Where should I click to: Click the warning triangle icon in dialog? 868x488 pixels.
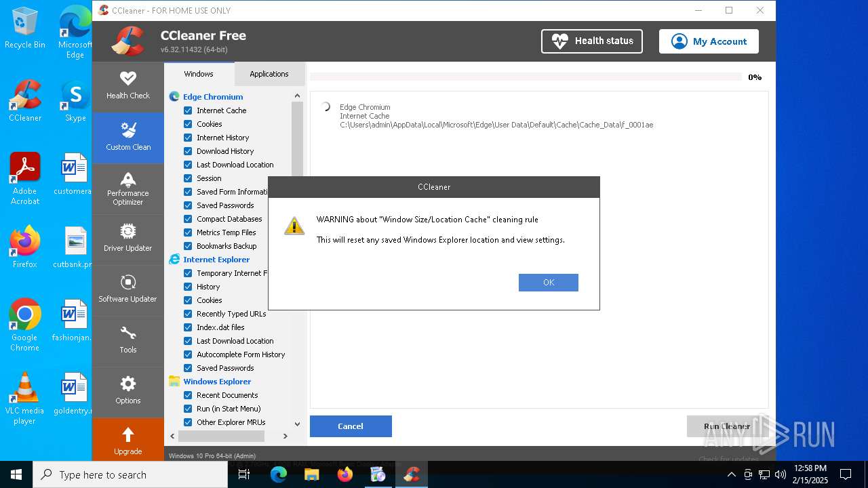click(x=294, y=226)
